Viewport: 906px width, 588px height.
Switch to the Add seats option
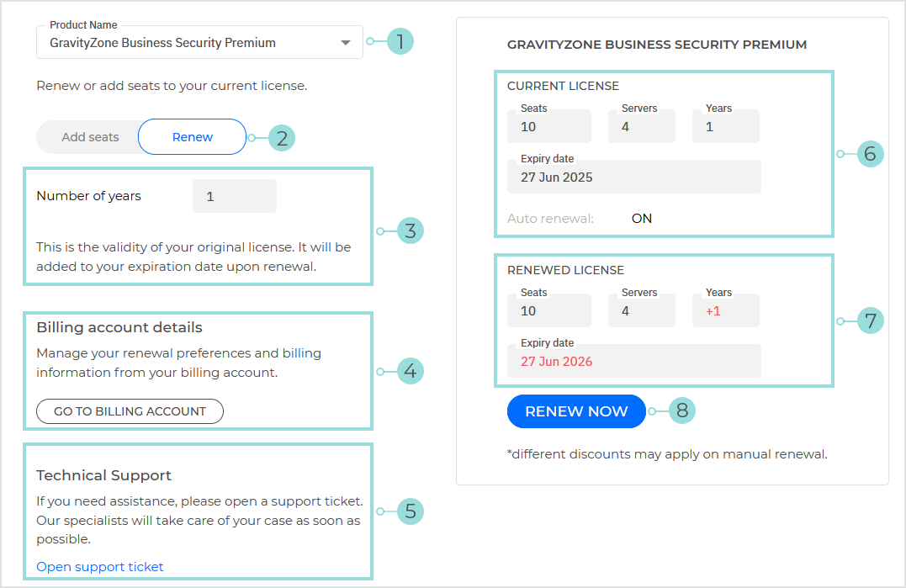(x=90, y=137)
